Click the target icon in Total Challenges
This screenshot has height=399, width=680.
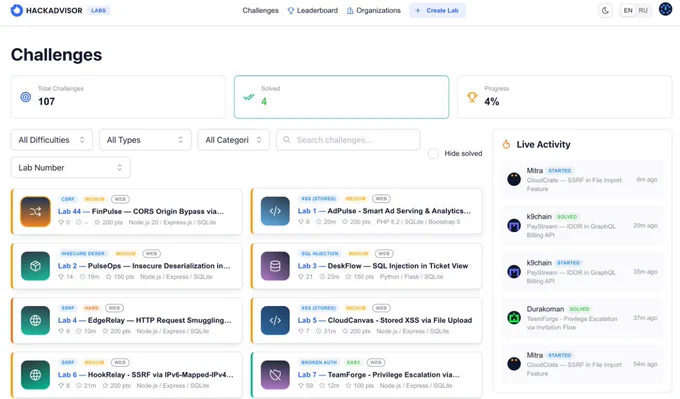[x=26, y=97]
